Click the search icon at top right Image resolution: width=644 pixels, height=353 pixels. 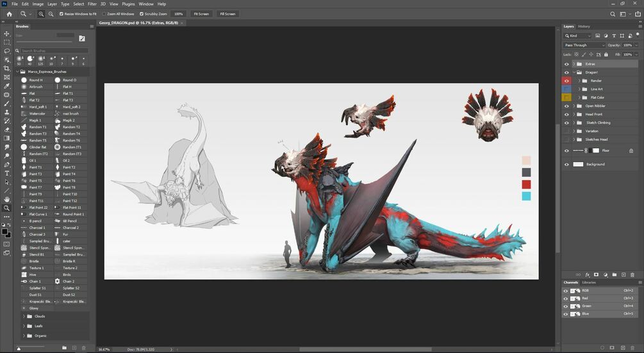(613, 14)
